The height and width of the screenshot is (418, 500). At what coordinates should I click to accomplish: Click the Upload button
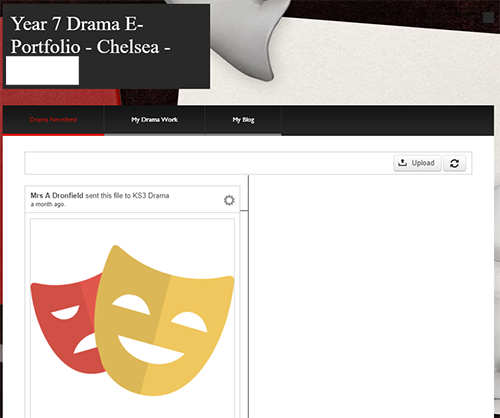[x=417, y=163]
